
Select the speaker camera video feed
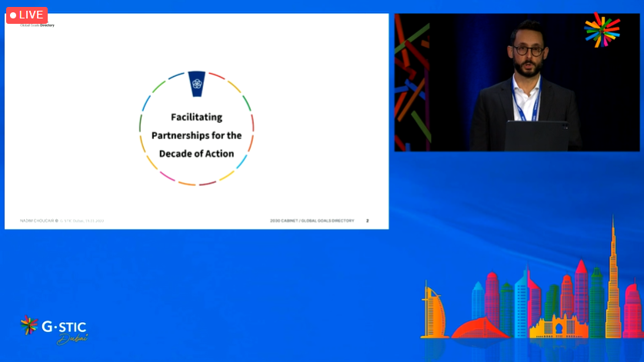517,82
